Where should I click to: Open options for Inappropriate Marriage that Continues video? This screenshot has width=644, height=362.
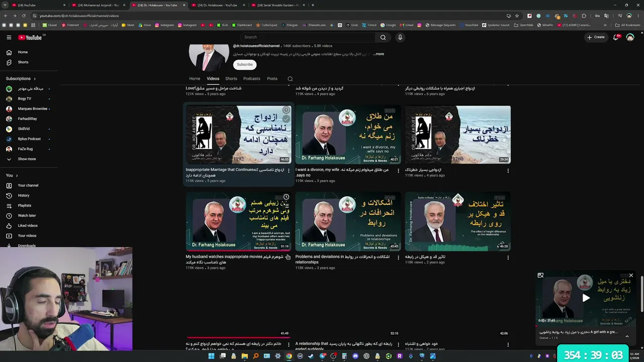pyautogui.click(x=288, y=171)
